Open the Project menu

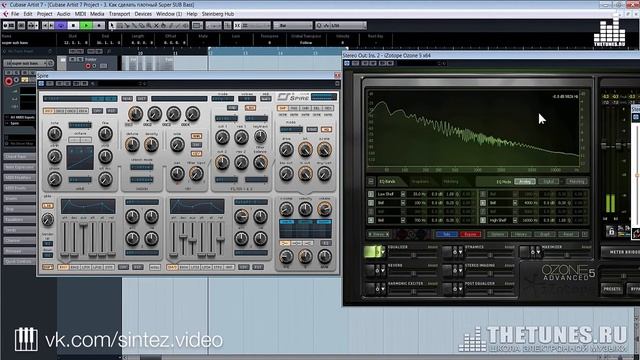click(x=44, y=14)
